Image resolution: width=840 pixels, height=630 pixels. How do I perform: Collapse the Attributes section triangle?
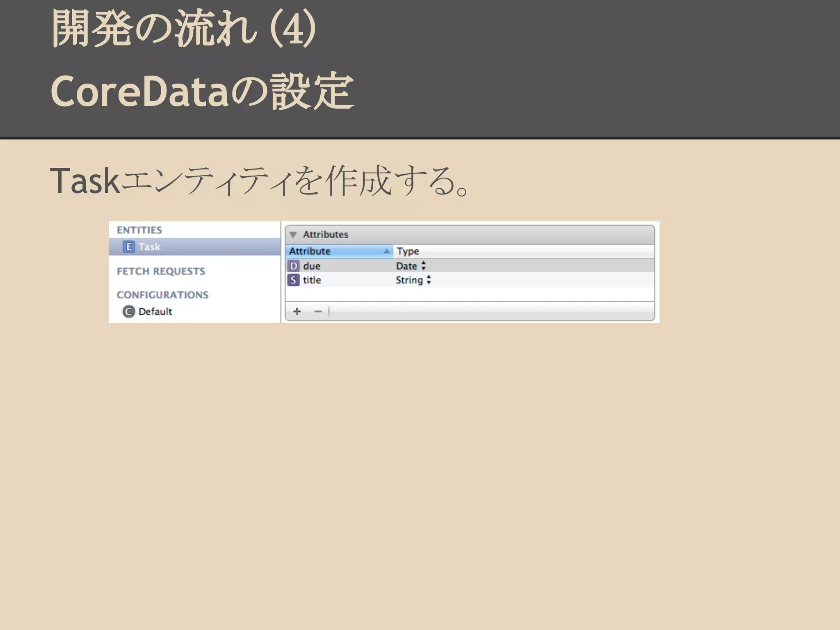(x=293, y=235)
